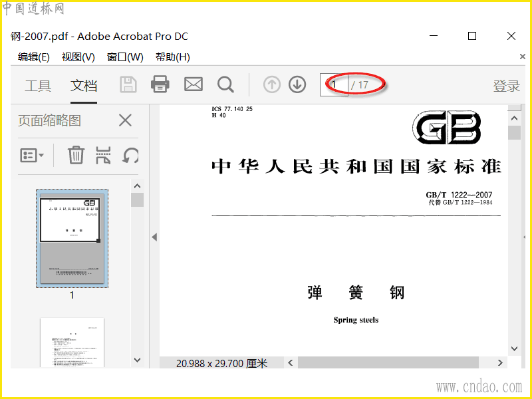Close the Adobe Acrobat window

(x=511, y=36)
